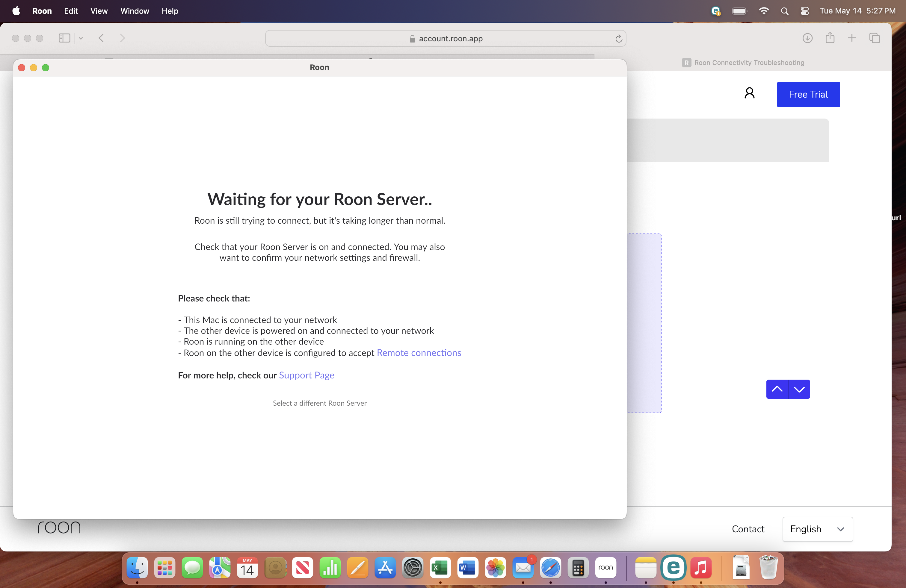
Task: Toggle the Safari sidebar
Action: click(64, 38)
